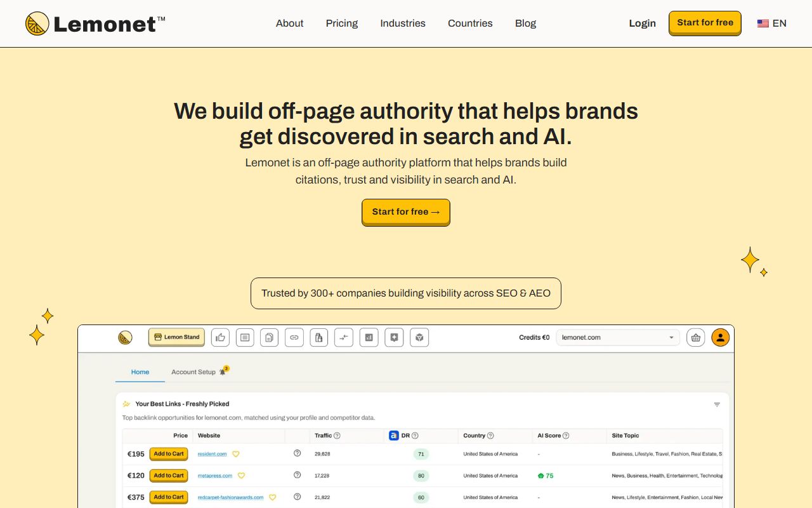812x508 pixels.
Task: Favorite resident.com with heart icon
Action: coord(236,454)
